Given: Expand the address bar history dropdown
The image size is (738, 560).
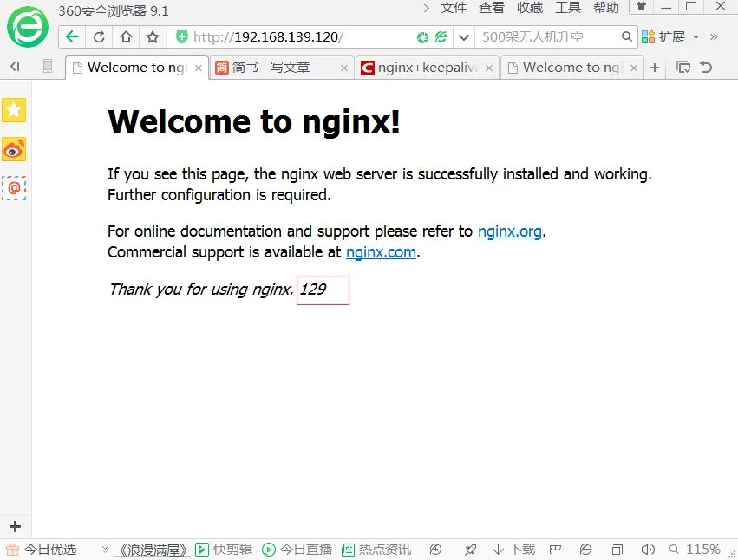Looking at the screenshot, I should 464,37.
